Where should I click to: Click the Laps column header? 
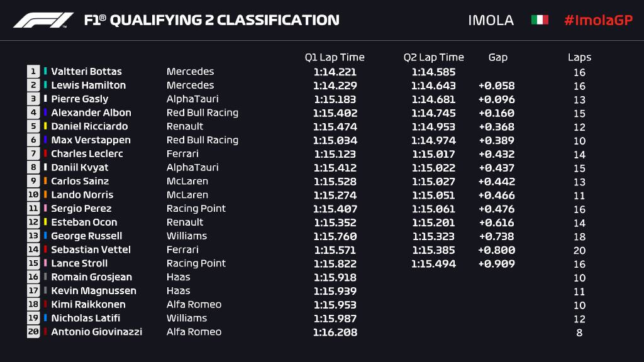[579, 57]
